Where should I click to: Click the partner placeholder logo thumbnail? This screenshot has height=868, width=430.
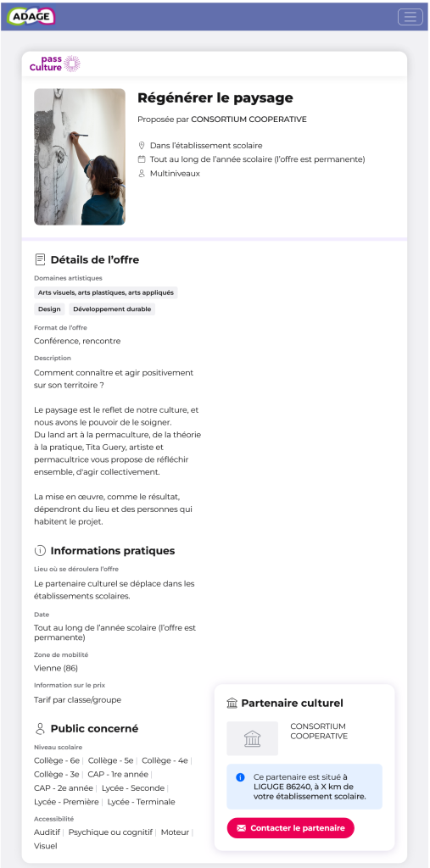[252, 738]
